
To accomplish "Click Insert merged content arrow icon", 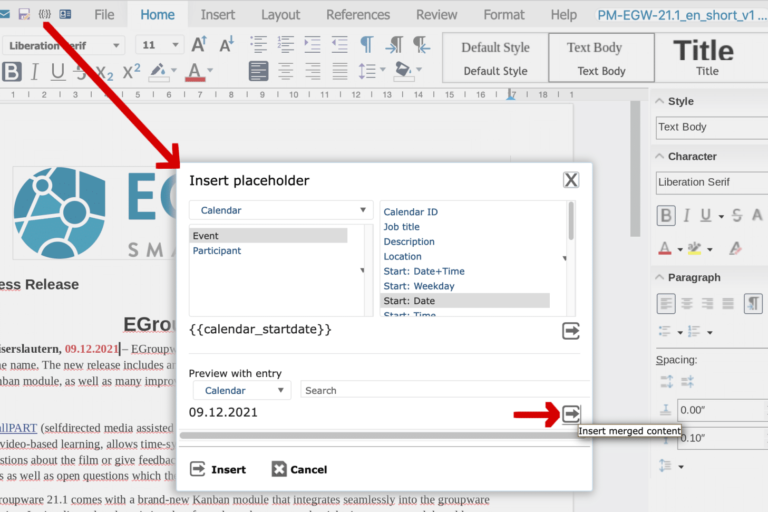I will coord(571,413).
